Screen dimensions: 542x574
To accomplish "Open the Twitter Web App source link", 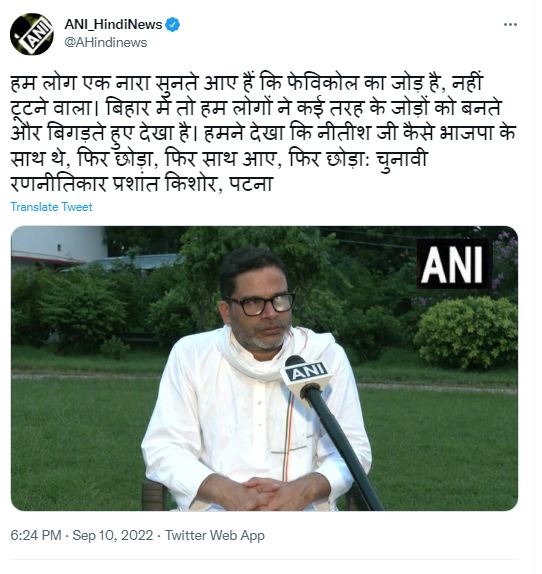I will coord(215,535).
